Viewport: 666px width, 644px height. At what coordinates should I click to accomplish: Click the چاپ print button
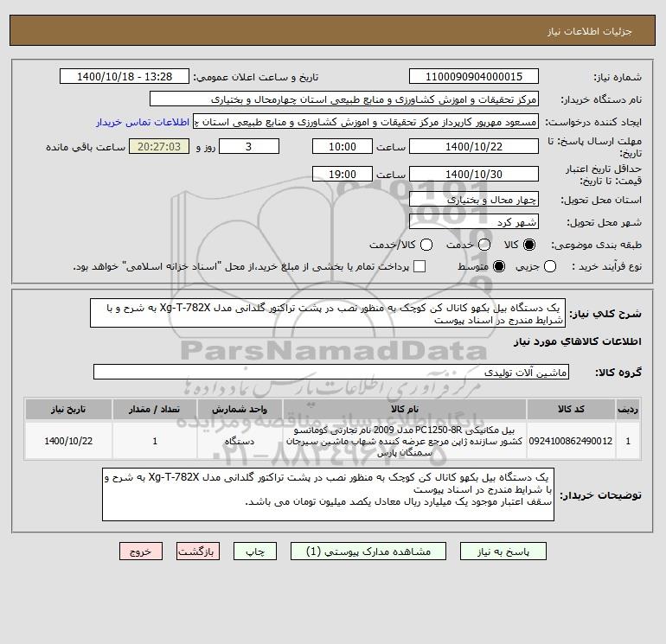(255, 552)
